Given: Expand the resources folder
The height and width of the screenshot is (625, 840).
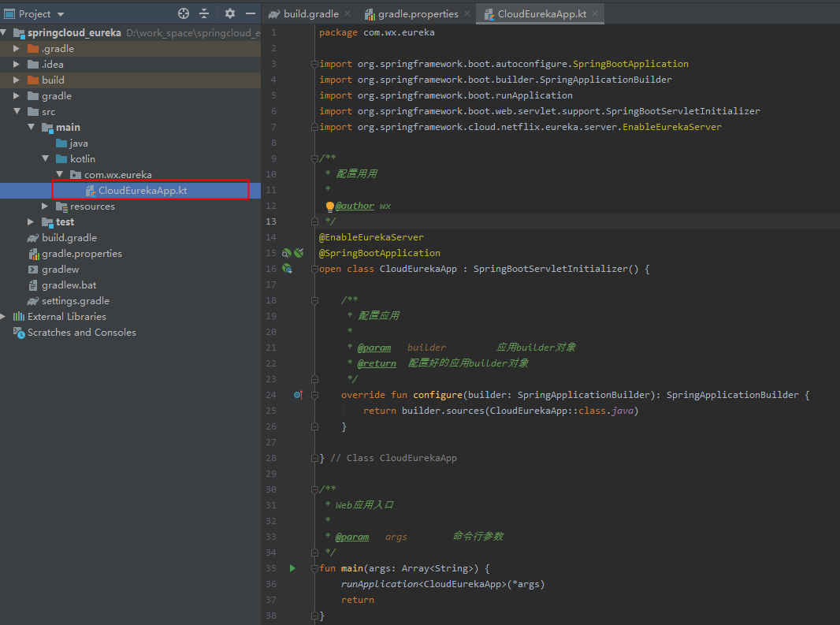Looking at the screenshot, I should click(x=46, y=206).
